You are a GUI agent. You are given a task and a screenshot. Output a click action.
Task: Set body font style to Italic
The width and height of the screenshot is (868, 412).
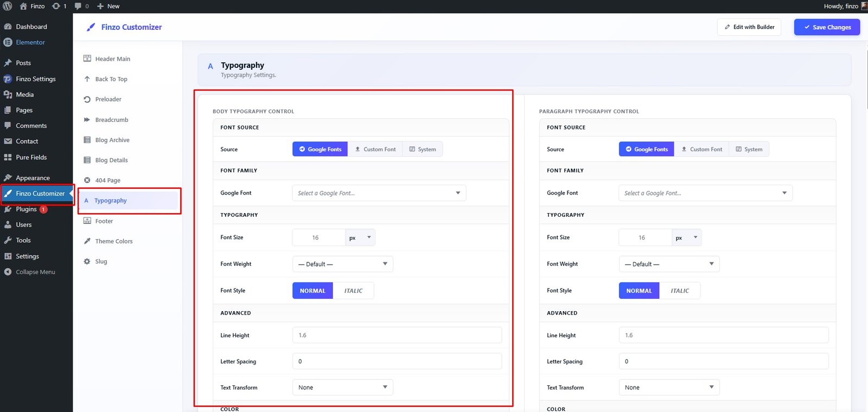pyautogui.click(x=353, y=291)
